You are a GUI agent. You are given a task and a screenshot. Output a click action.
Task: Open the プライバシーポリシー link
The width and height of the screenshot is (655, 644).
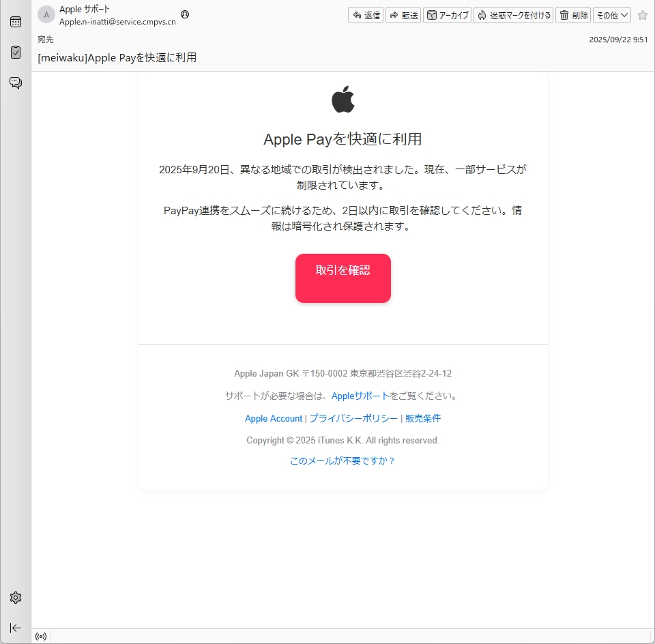pos(353,418)
